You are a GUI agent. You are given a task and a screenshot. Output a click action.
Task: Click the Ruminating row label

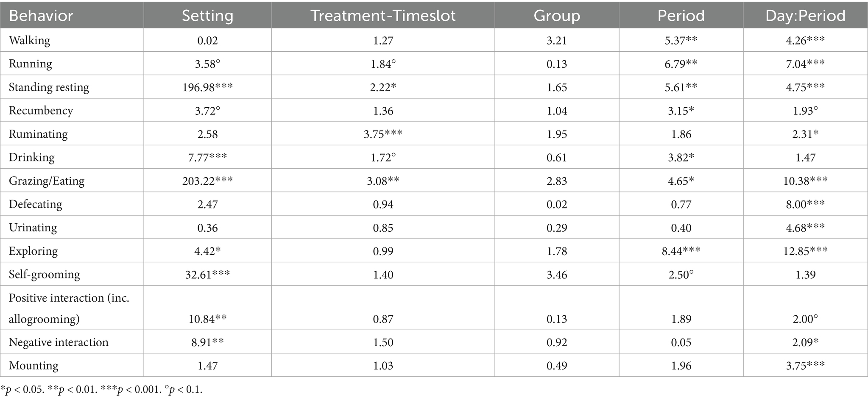(38, 134)
